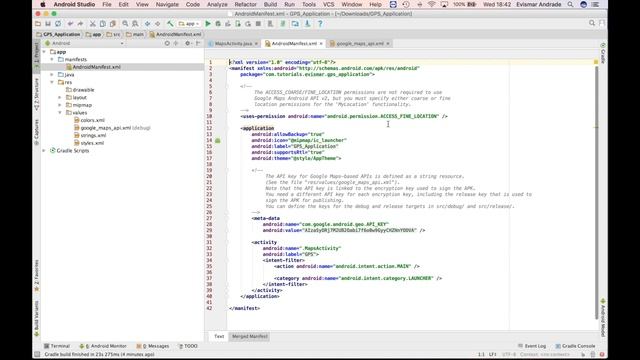Open the Structure side panel

(36, 94)
